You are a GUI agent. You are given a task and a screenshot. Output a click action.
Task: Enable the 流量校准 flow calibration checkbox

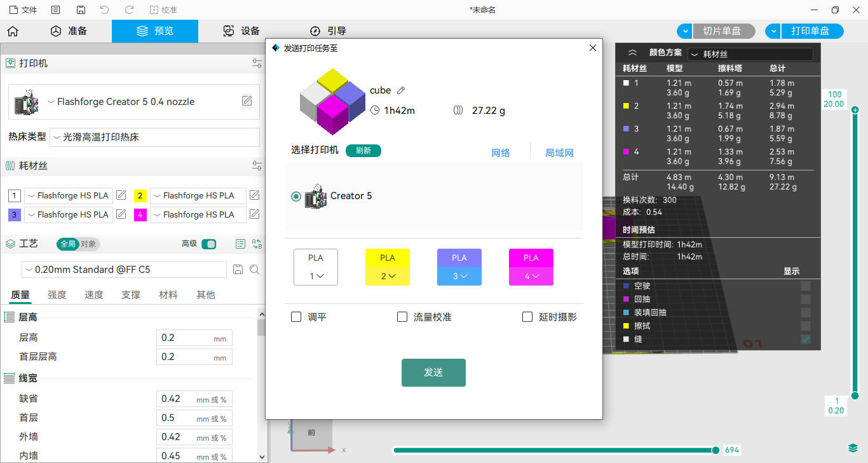[x=402, y=317]
